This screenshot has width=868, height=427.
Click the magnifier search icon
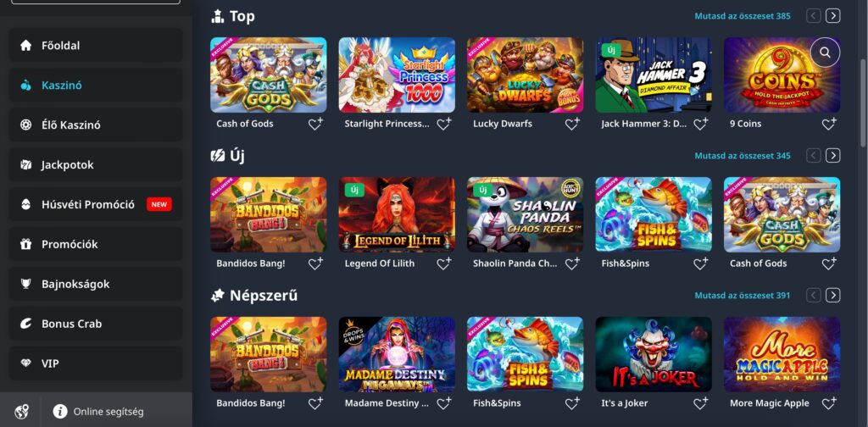pyautogui.click(x=825, y=53)
